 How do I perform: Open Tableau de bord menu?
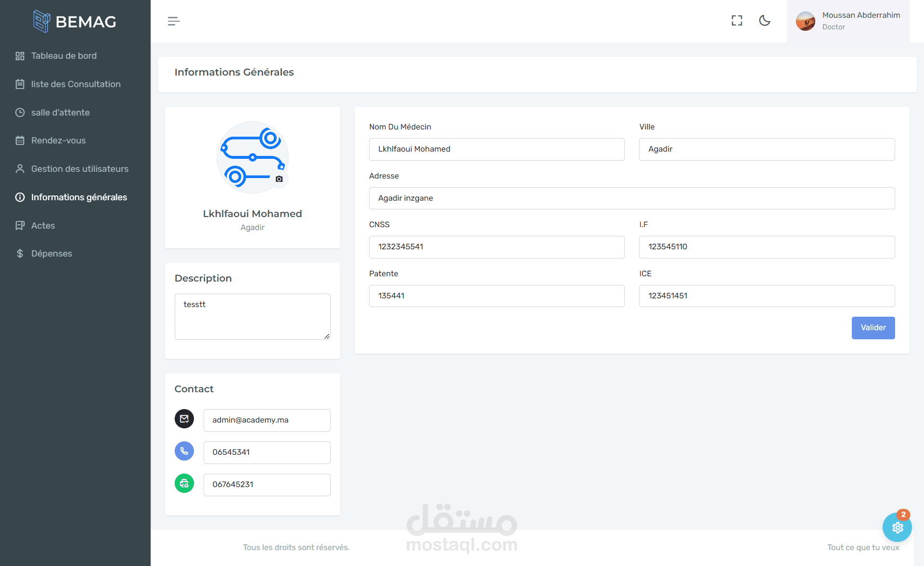pos(64,56)
